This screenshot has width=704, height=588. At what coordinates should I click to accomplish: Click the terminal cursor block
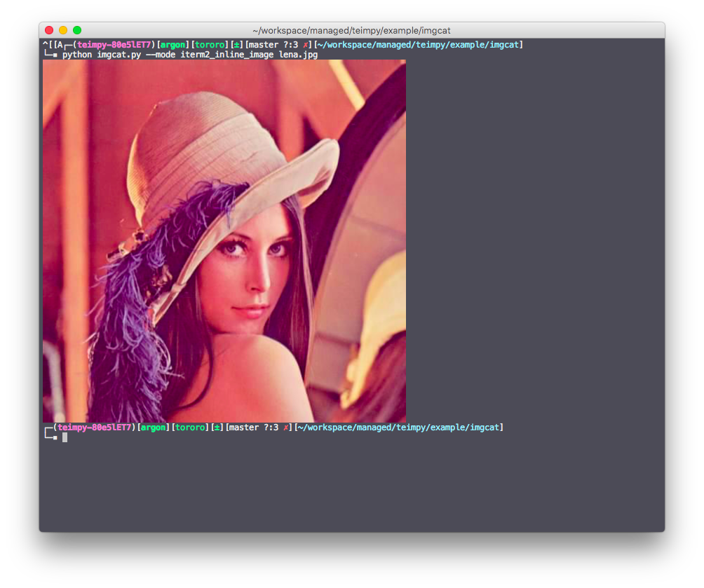point(65,437)
